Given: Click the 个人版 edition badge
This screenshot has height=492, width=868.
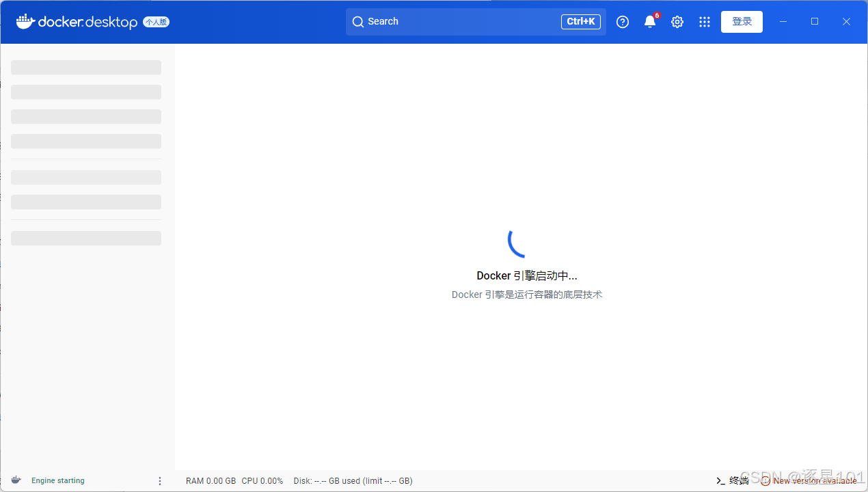Looking at the screenshot, I should coord(157,22).
